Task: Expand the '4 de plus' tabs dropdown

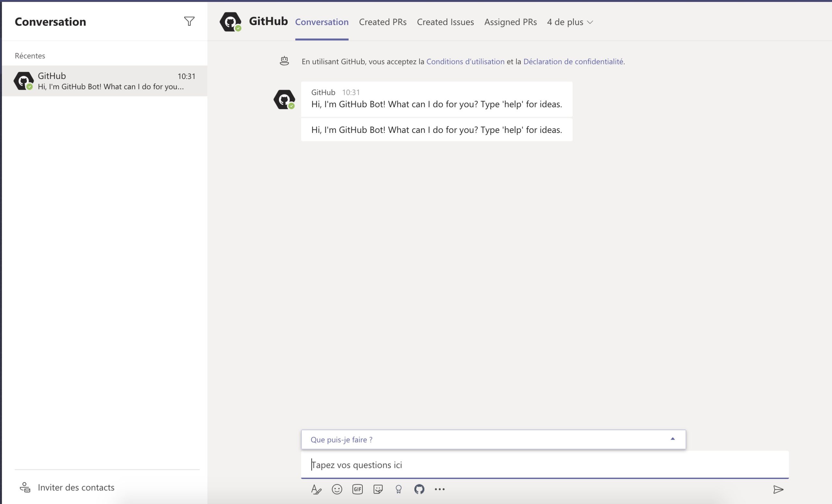Action: point(570,22)
